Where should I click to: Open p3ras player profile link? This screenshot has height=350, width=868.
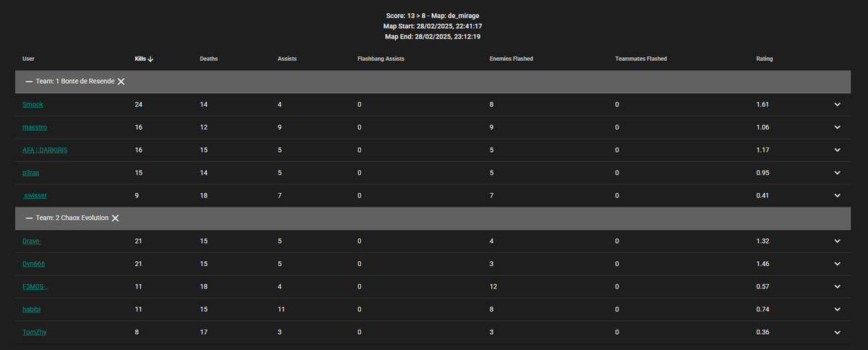[x=33, y=173]
